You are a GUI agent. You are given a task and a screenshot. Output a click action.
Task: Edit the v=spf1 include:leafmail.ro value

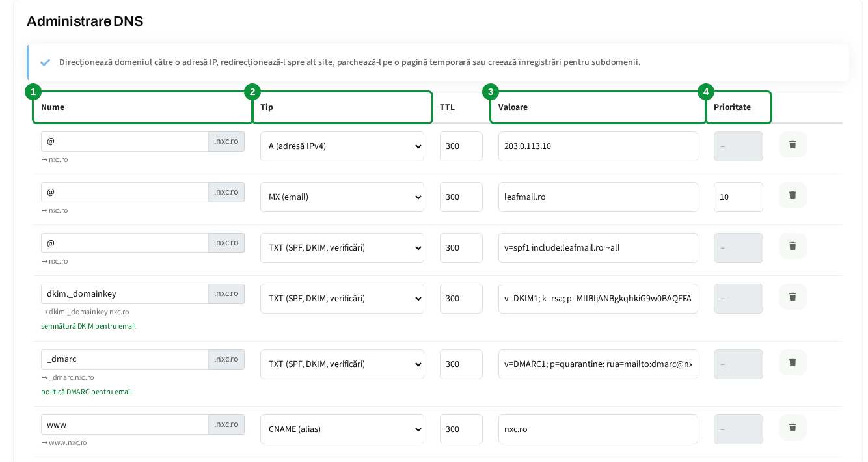pos(598,248)
